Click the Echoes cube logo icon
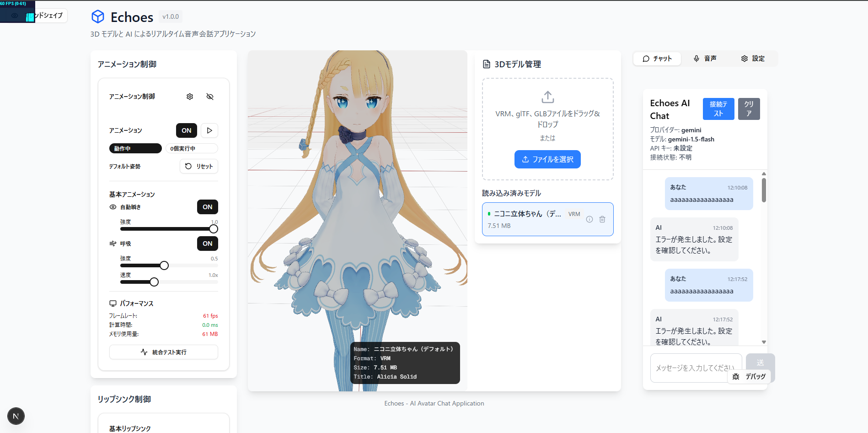Viewport: 868px width, 433px height. click(x=98, y=17)
